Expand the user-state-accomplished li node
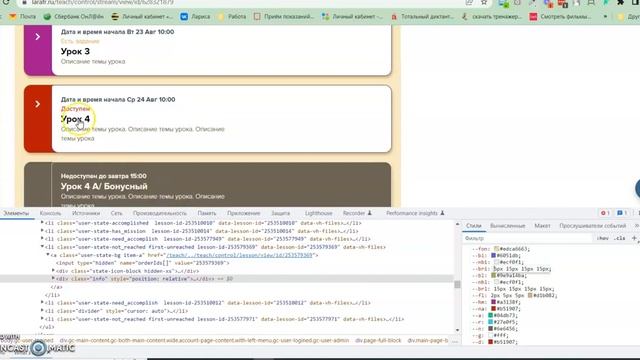640x360 pixels. pyautogui.click(x=42, y=223)
